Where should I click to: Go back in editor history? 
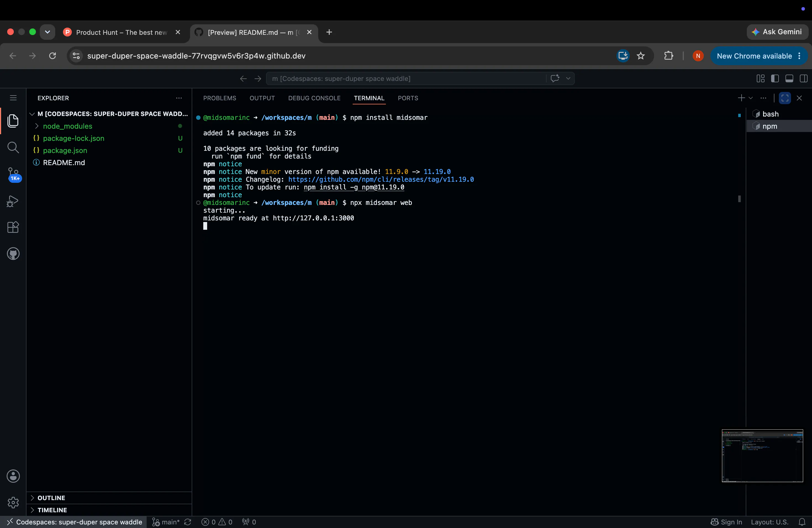pyautogui.click(x=243, y=78)
